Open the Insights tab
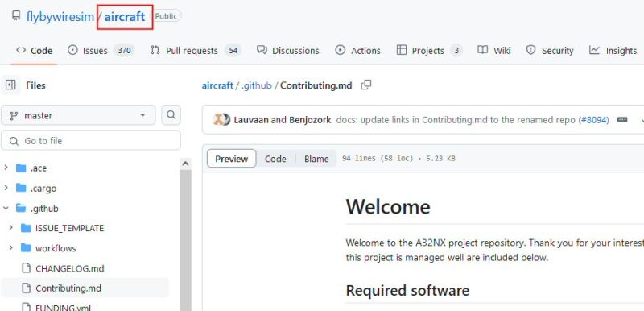This screenshot has width=644, height=311. pyautogui.click(x=613, y=51)
